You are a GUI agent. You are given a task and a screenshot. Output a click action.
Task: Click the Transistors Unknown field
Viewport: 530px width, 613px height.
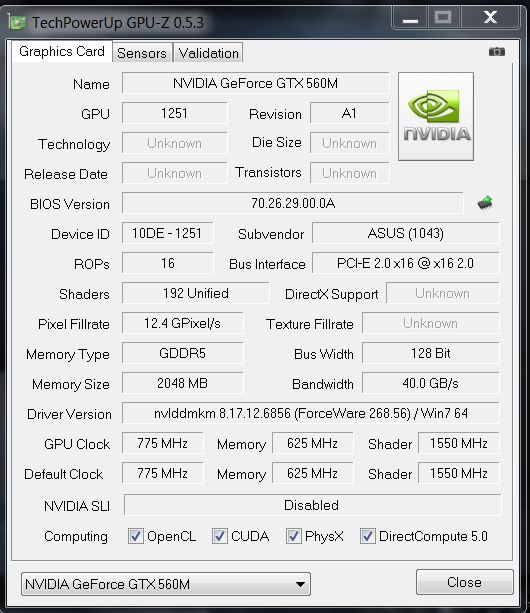click(349, 173)
